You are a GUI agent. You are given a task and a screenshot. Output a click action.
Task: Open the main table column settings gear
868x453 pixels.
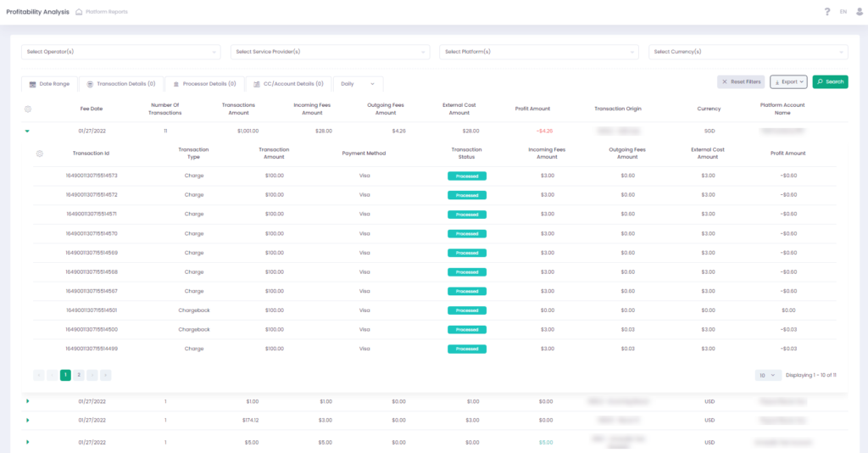pyautogui.click(x=28, y=109)
